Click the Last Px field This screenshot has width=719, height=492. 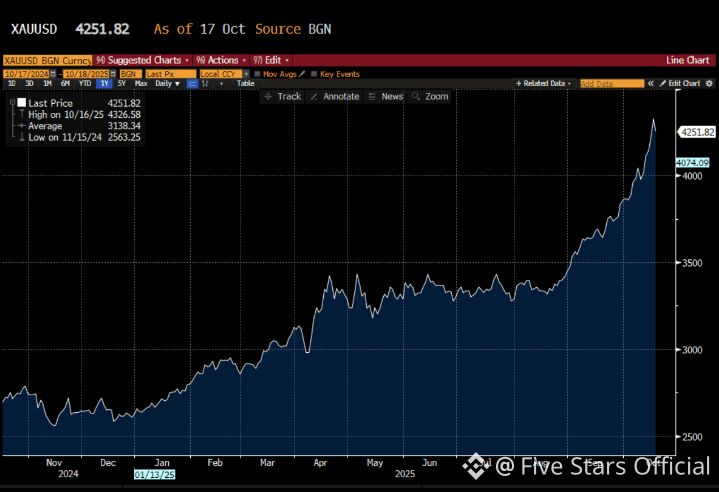click(171, 74)
